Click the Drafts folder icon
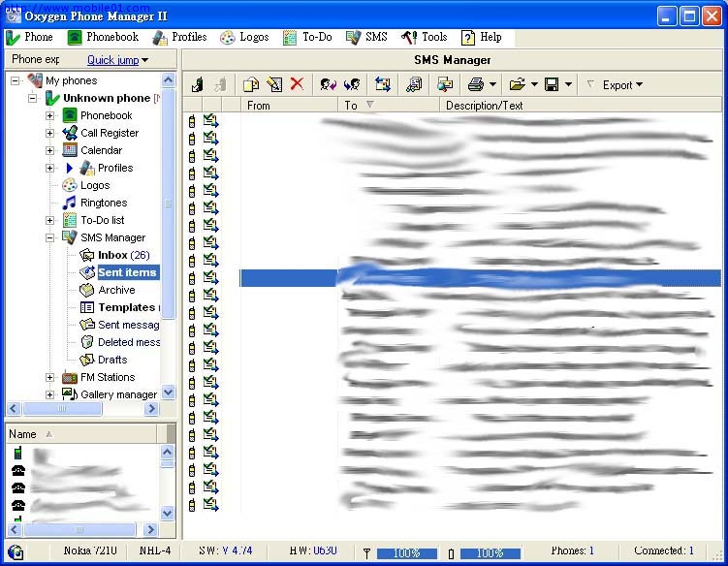The image size is (728, 566). [87, 360]
